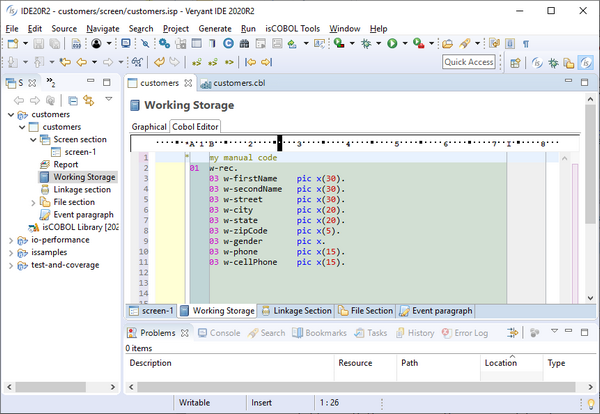This screenshot has width=600, height=414.
Task: Expand the io-performance project
Action: coord(10,240)
